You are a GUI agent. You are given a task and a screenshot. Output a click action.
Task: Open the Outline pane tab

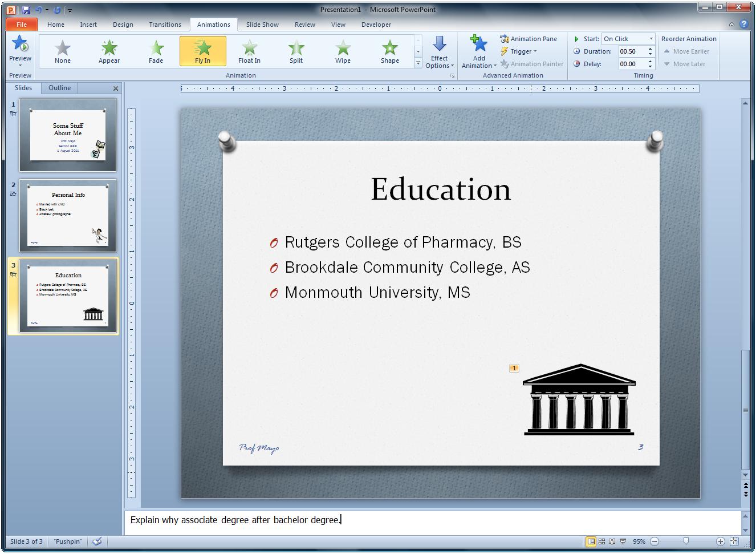click(x=59, y=88)
